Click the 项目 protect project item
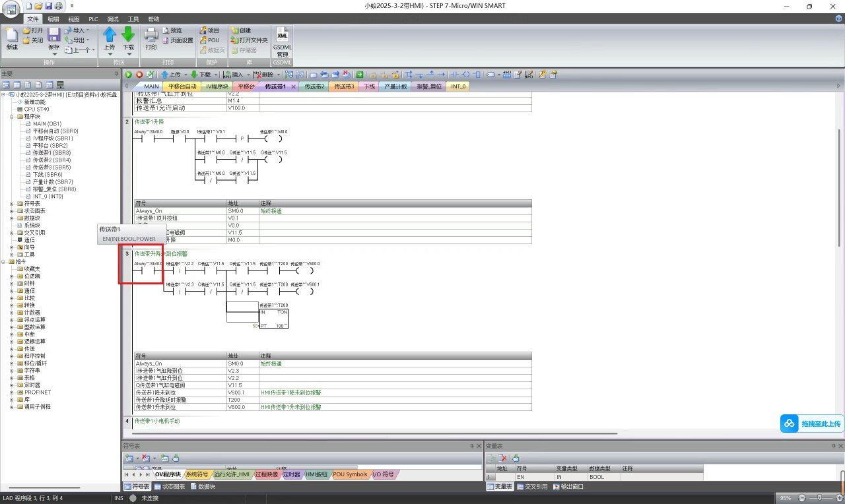The height and width of the screenshot is (504, 845). (x=209, y=30)
